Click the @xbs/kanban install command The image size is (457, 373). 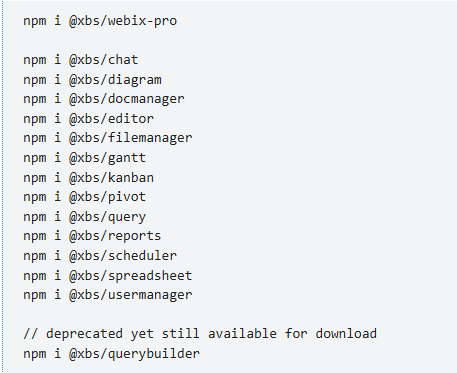pos(88,178)
